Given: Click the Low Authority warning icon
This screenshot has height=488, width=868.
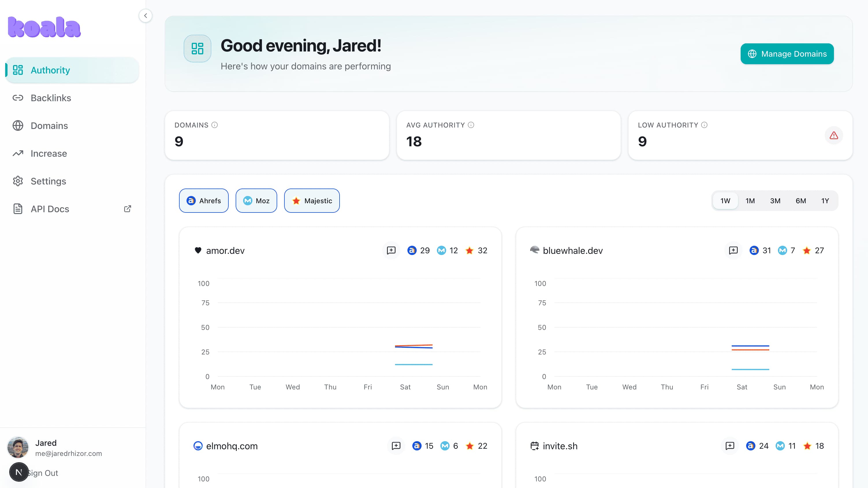Looking at the screenshot, I should tap(833, 135).
